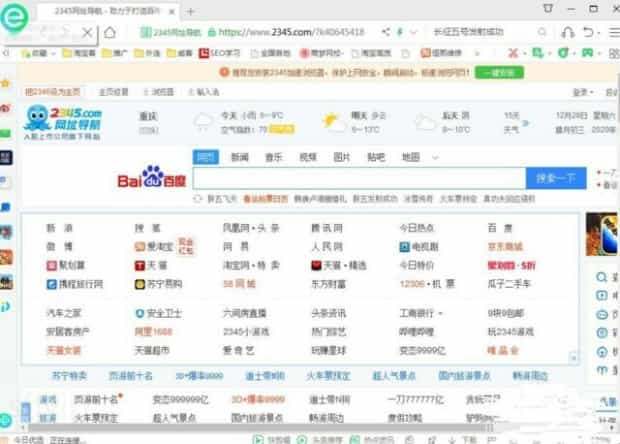Click the game ad thumbnail on the right
620x444 pixels.
(x=601, y=234)
